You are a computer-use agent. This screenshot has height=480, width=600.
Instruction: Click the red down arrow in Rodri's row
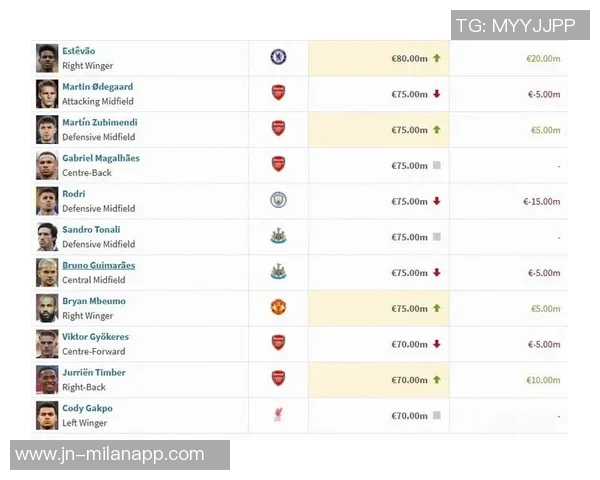pyautogui.click(x=437, y=201)
